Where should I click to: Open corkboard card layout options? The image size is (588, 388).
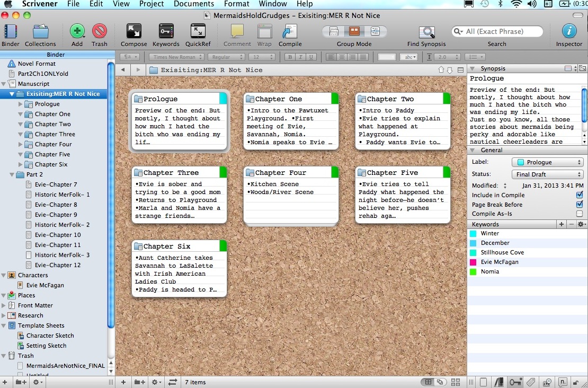(x=456, y=382)
